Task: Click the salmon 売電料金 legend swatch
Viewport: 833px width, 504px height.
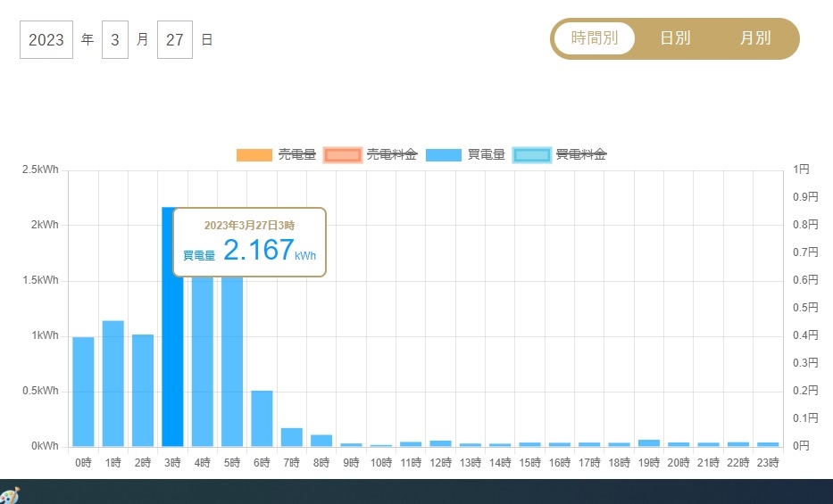Action: click(x=343, y=155)
